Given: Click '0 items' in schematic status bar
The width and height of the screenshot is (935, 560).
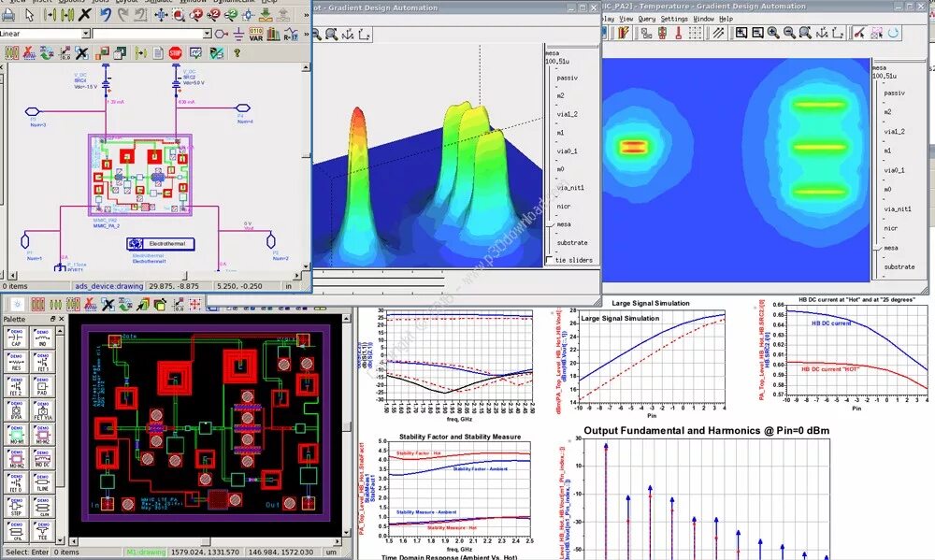Looking at the screenshot, I should [15, 286].
